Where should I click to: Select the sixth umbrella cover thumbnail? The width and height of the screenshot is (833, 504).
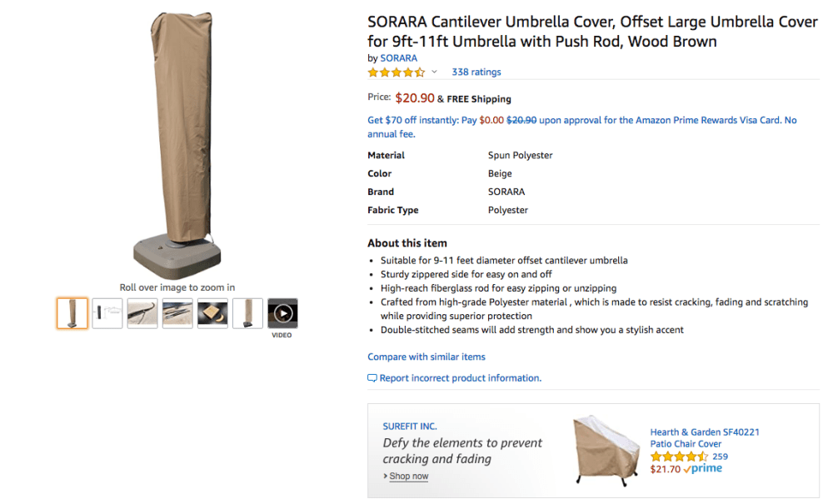247,313
